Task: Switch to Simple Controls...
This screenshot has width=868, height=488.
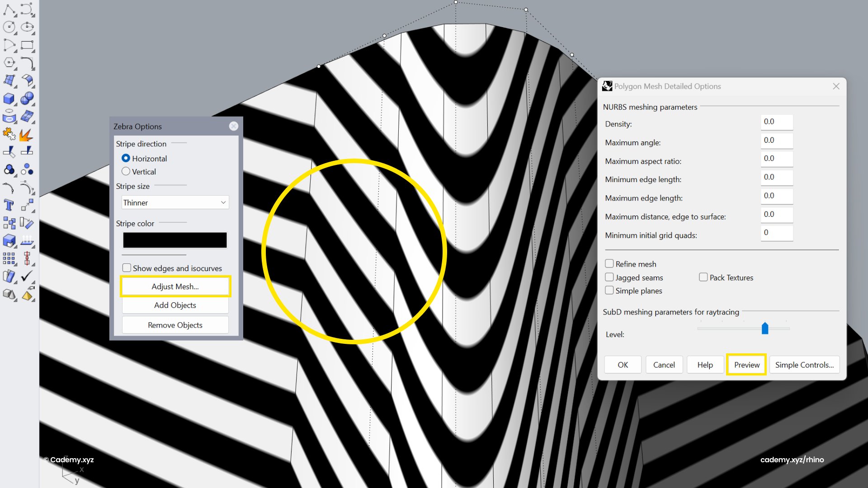Action: pyautogui.click(x=805, y=365)
